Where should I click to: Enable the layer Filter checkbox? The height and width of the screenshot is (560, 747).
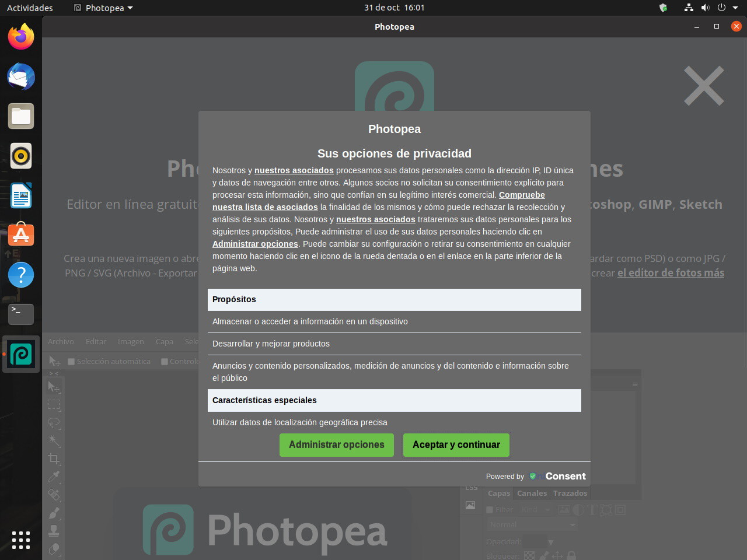490,510
